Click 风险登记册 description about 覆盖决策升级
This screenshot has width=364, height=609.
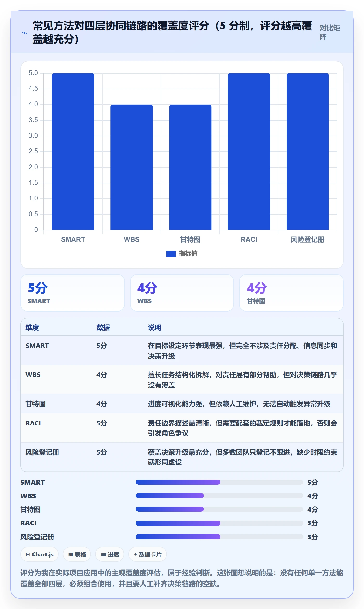coord(243,457)
